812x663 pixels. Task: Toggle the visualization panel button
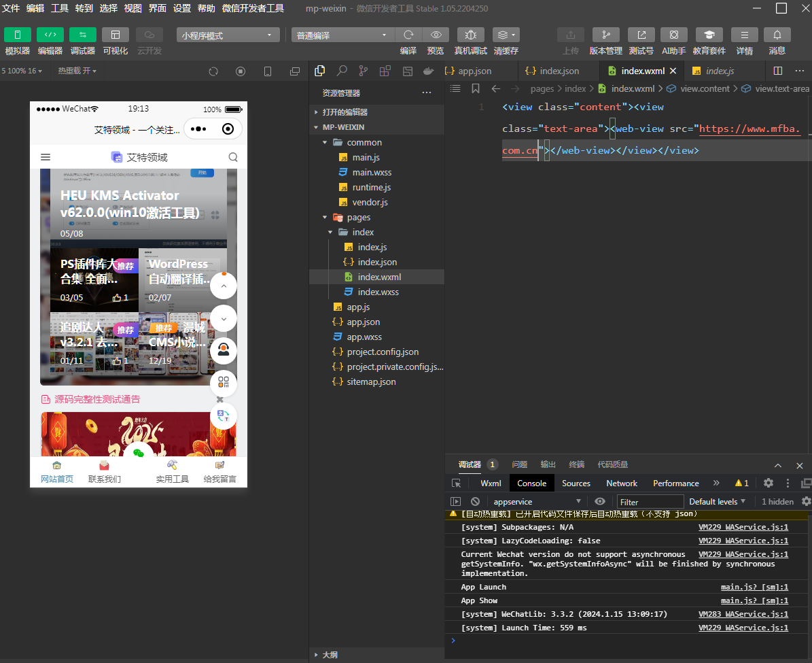[116, 35]
